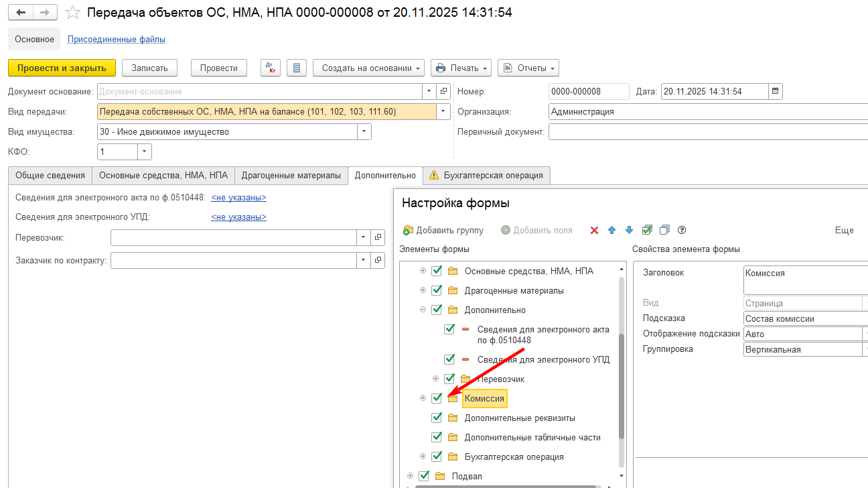Viewport: 868px width, 488px height.
Task: Disable the Драгоценные материалы checkbox
Action: click(x=437, y=290)
